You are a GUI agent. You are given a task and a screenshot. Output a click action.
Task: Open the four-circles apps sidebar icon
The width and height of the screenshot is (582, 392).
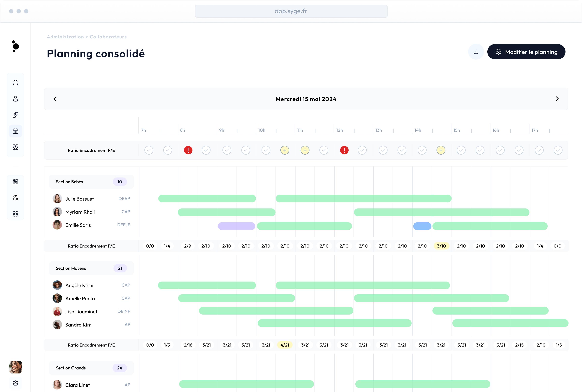point(15,214)
